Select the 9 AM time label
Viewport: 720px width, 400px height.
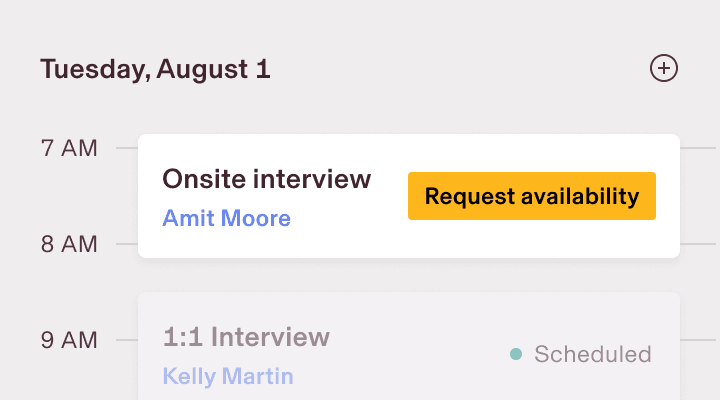coord(69,340)
